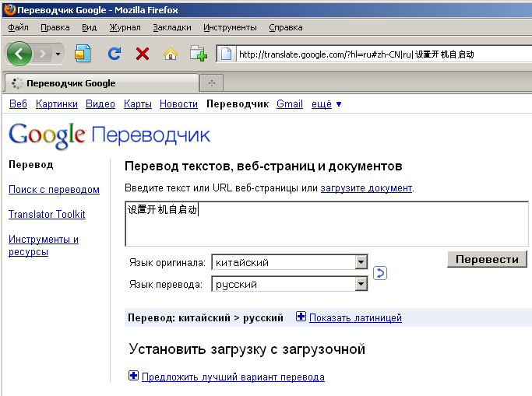Open the back/forward history dropdown arrow
The height and width of the screenshot is (396, 532).
point(58,54)
